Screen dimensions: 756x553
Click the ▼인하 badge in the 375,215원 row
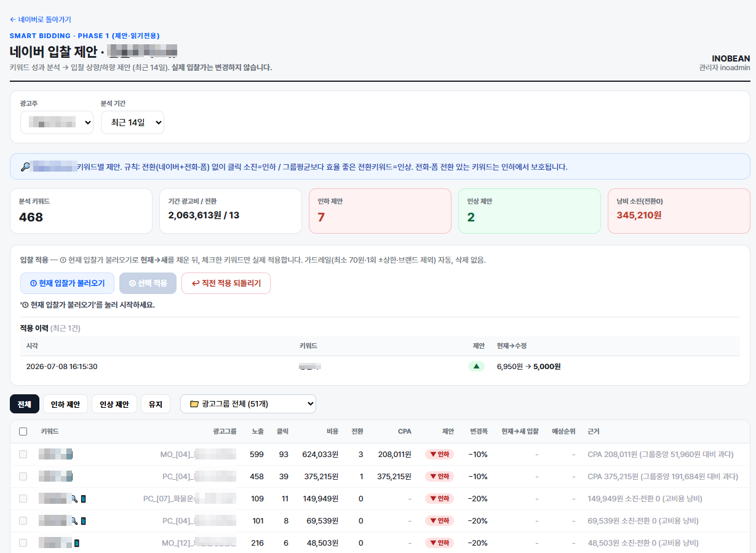pyautogui.click(x=439, y=477)
